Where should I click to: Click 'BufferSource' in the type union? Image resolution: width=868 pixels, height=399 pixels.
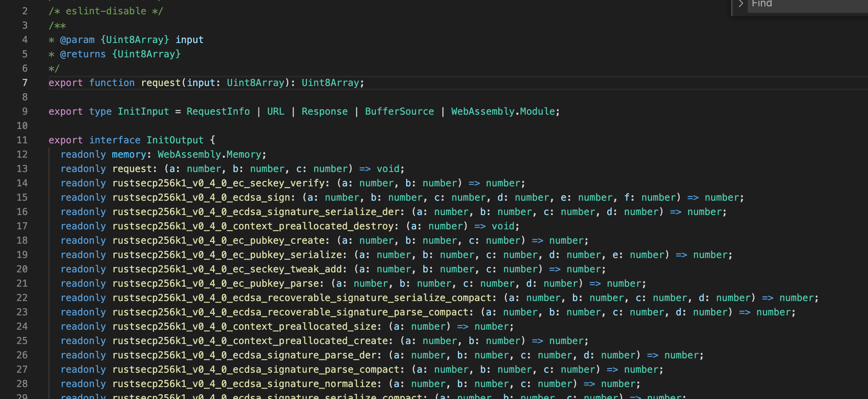(399, 111)
